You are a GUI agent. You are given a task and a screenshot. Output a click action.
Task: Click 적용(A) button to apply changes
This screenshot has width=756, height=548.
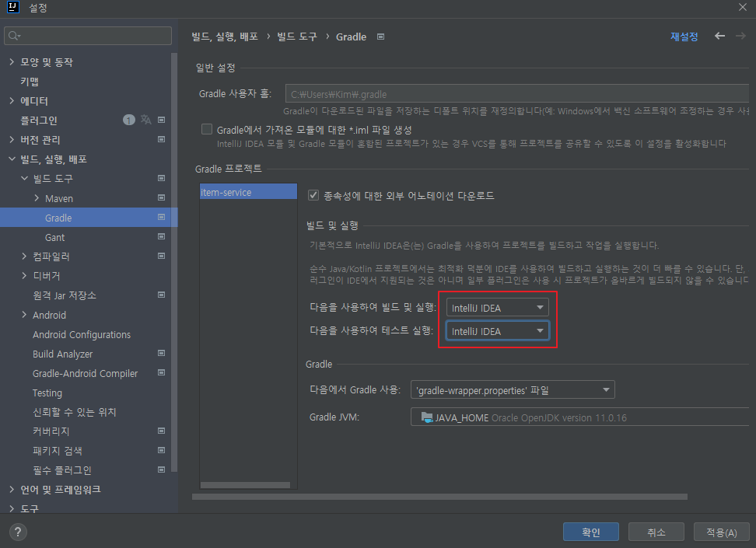(x=722, y=532)
